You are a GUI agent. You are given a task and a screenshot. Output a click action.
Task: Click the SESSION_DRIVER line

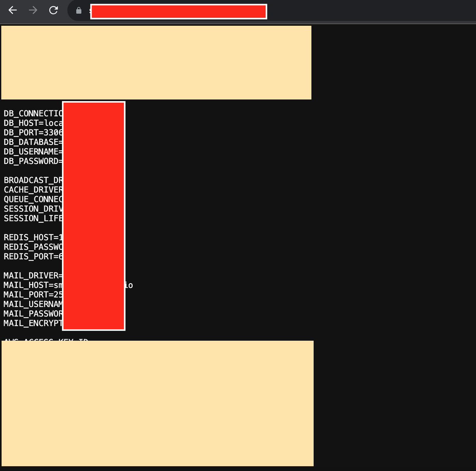(x=33, y=209)
